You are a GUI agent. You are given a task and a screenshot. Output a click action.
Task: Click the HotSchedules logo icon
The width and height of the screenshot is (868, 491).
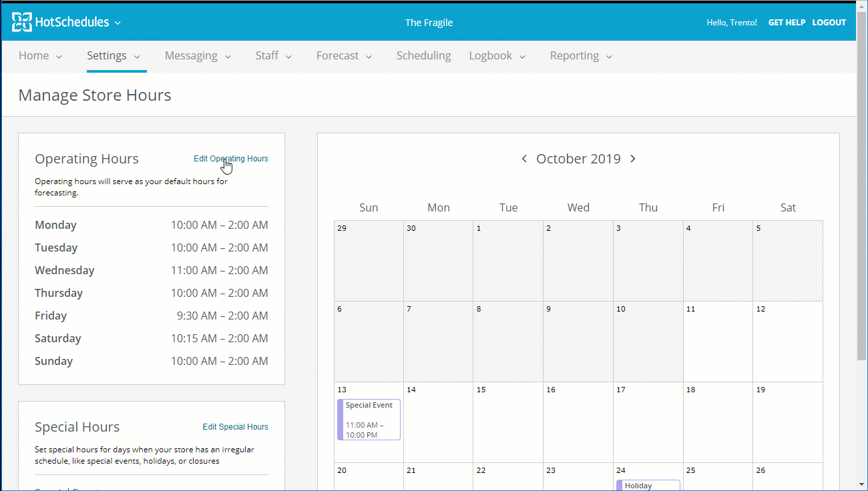(22, 21)
